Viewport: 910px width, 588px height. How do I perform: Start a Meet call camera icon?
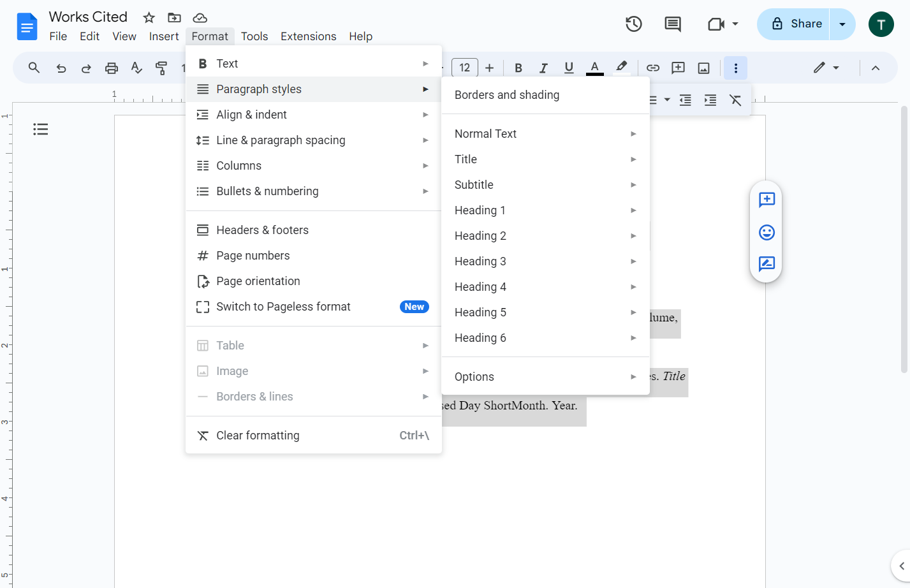point(716,24)
